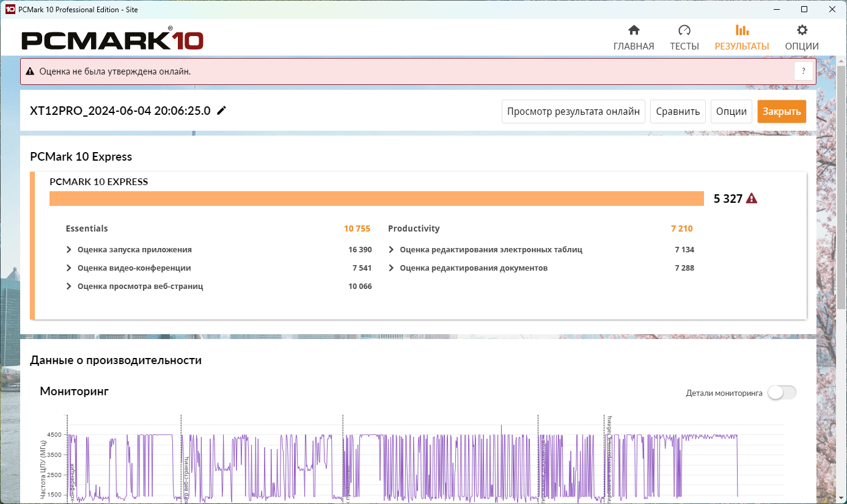Switch to the РЕЗУЛЬТАТЫ tab

click(x=742, y=38)
